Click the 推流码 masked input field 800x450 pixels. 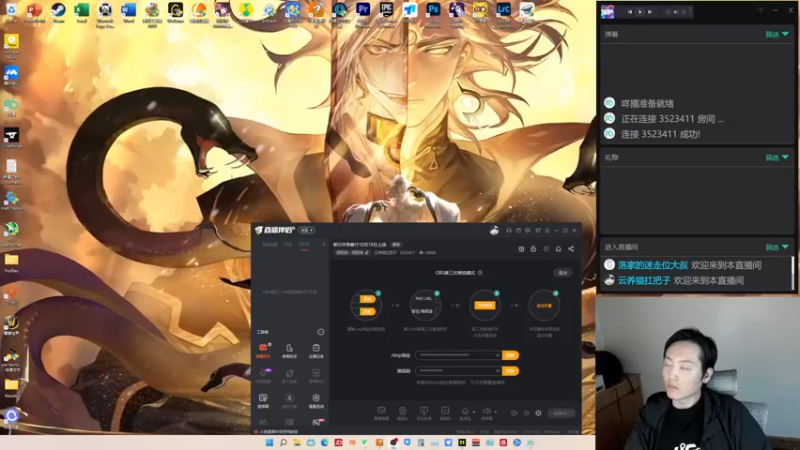(458, 370)
